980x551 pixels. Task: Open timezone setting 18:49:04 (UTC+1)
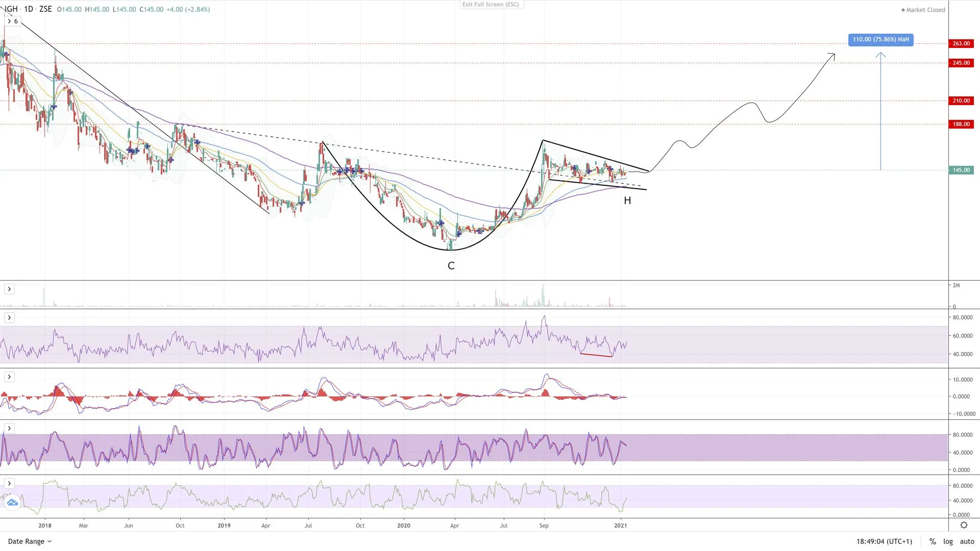(884, 541)
